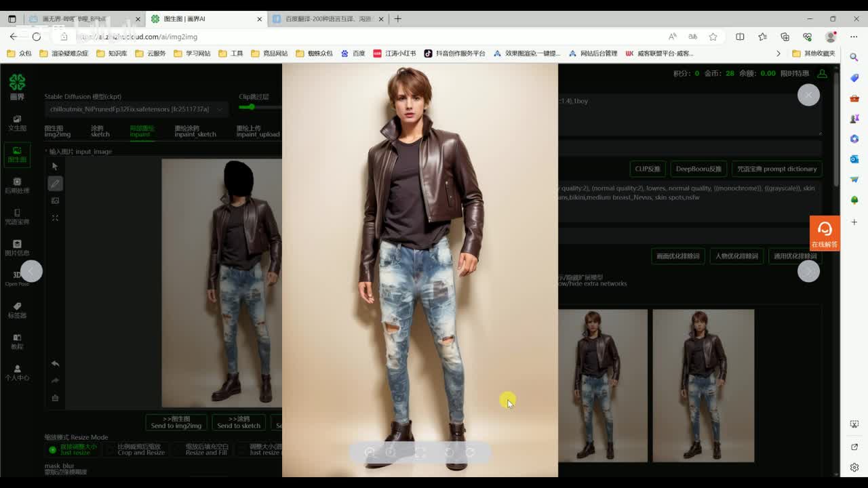The image size is (868, 488).
Task: Expand the bookmarks bar overflow chevron
Action: pos(778,54)
